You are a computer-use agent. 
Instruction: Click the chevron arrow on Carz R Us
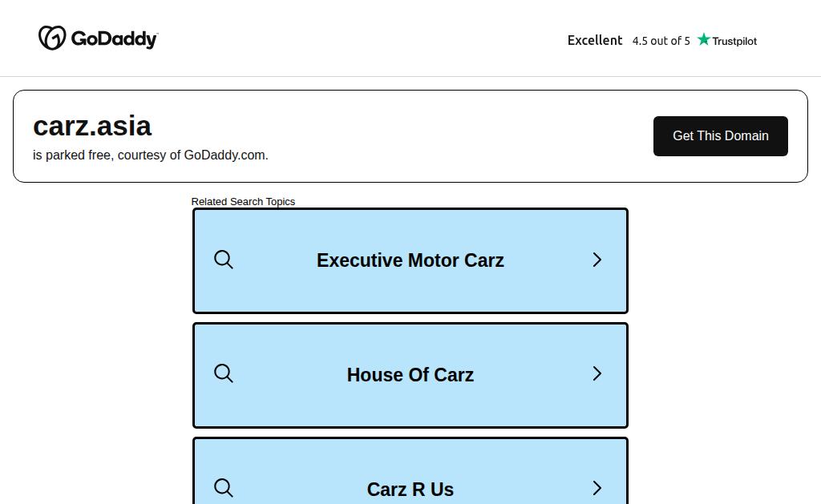point(597,488)
